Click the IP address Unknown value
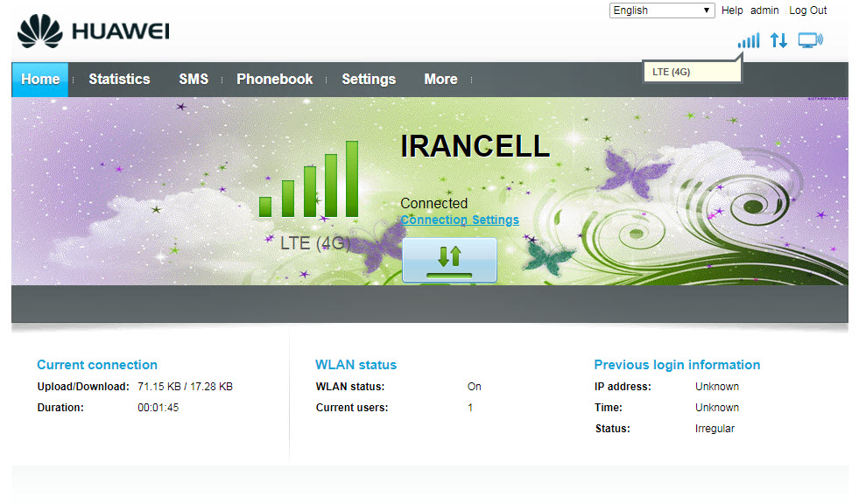Image resolution: width=859 pixels, height=504 pixels. [x=717, y=387]
